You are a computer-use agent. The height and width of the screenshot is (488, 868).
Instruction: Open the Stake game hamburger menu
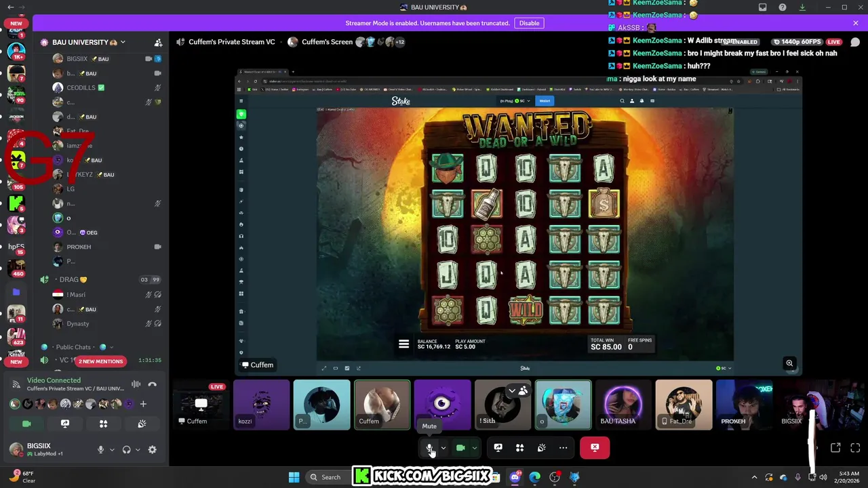pyautogui.click(x=403, y=344)
